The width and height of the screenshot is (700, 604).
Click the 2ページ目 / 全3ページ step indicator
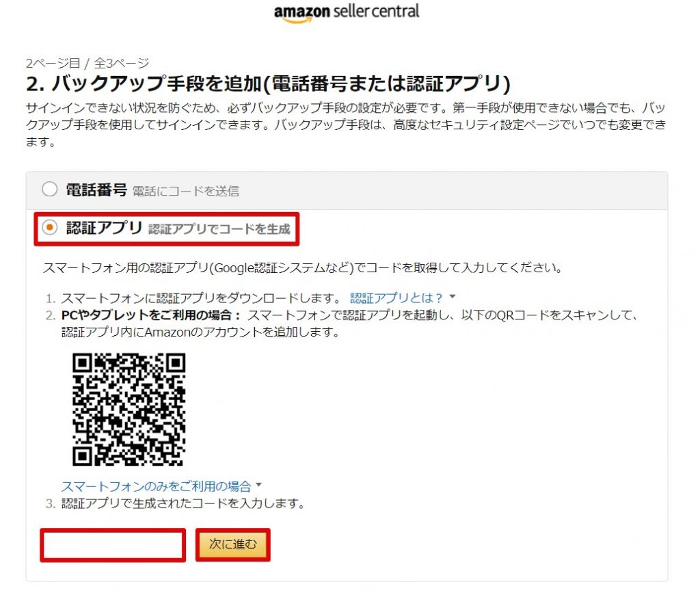point(87,63)
